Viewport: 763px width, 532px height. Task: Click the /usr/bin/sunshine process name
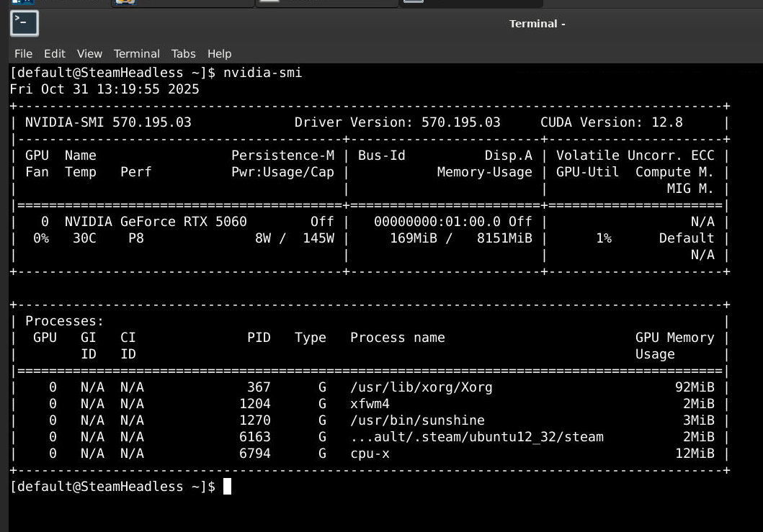tap(417, 420)
